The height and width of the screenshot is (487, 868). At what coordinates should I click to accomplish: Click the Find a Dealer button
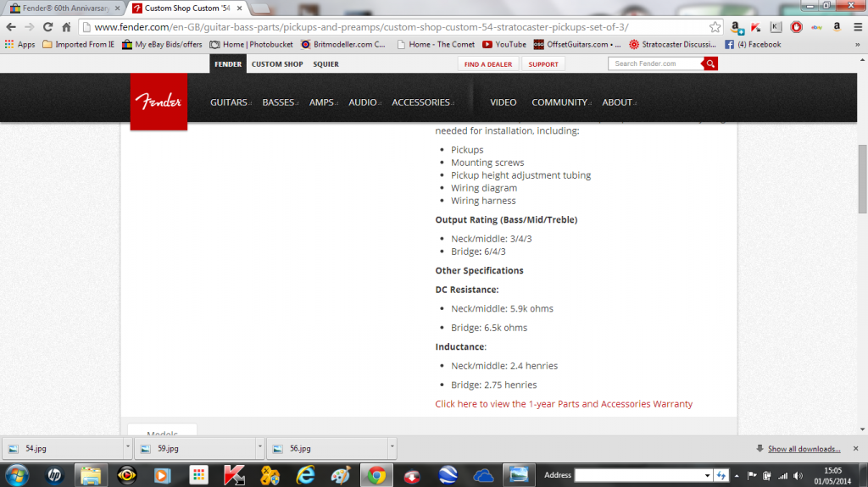[488, 64]
